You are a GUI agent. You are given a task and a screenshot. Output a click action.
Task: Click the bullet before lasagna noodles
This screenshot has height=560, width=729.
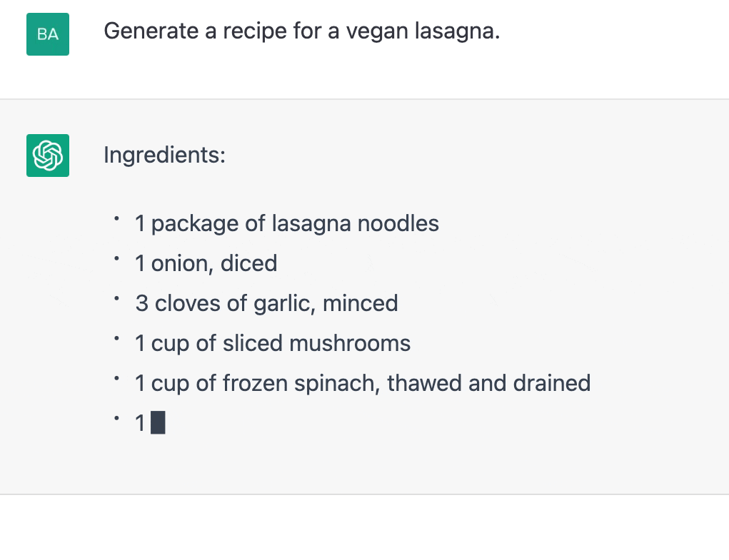click(x=116, y=220)
